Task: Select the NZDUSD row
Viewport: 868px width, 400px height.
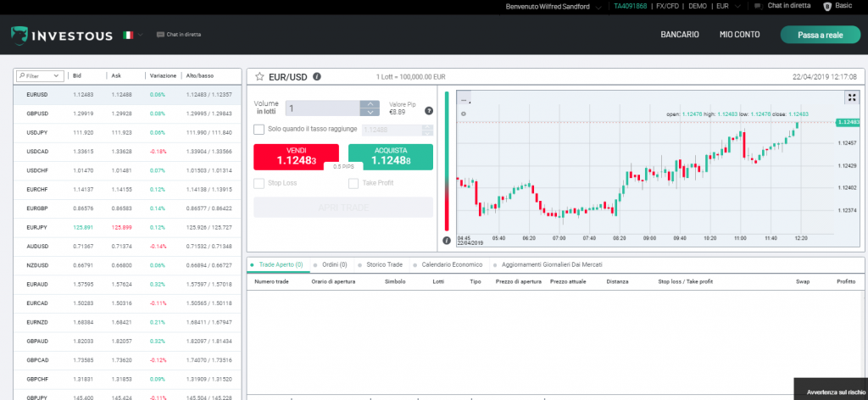Action: click(127, 265)
